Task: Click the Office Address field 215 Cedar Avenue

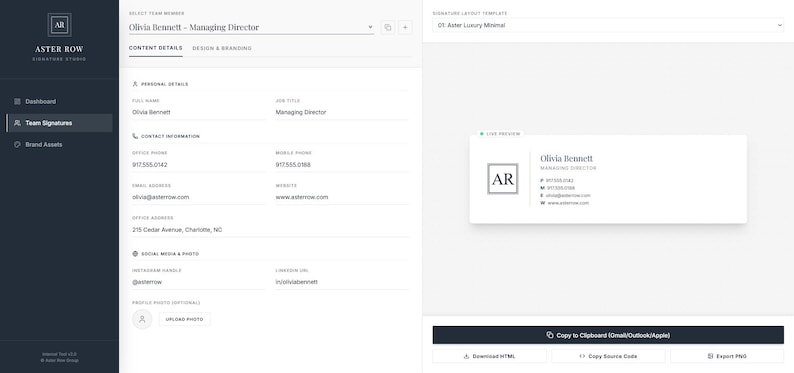Action: tap(270, 230)
